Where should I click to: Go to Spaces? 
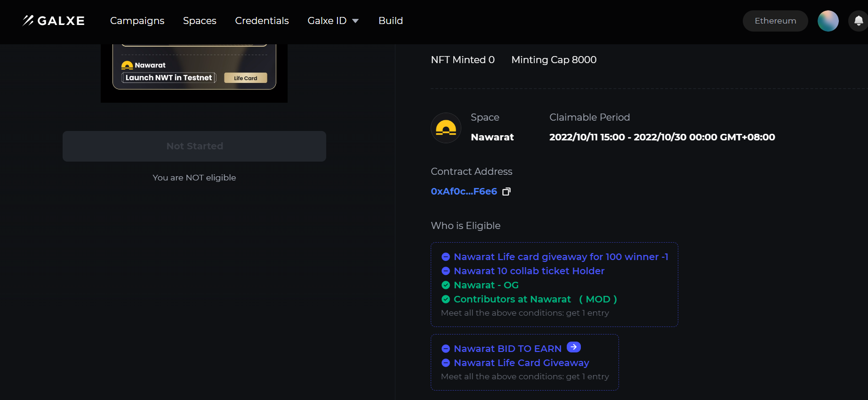click(200, 21)
